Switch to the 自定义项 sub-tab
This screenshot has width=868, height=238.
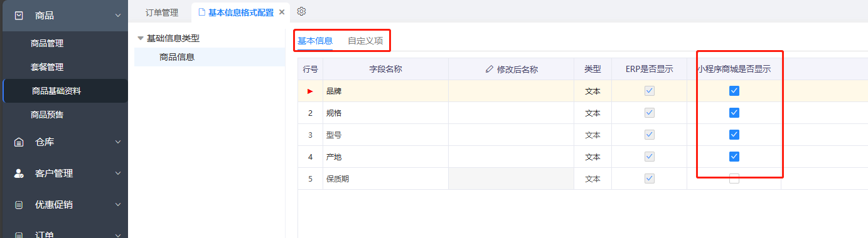pyautogui.click(x=365, y=41)
